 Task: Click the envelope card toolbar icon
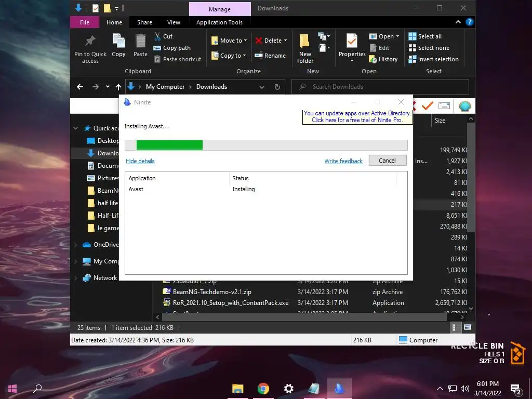(444, 106)
